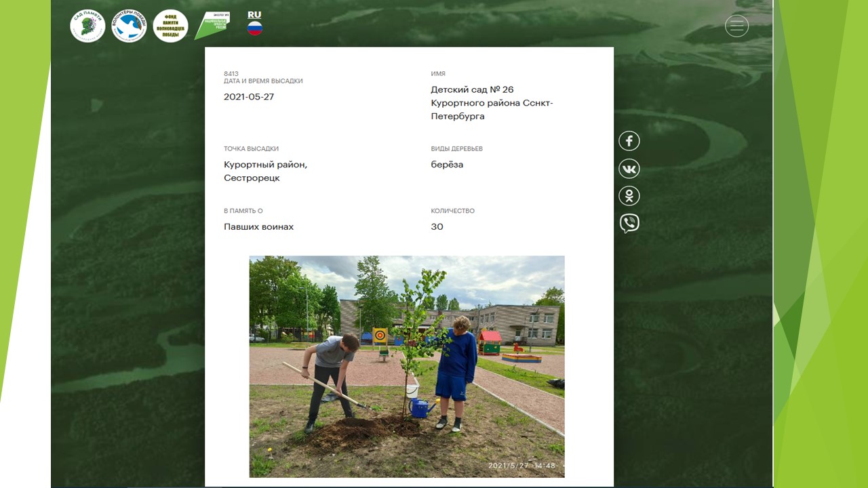Open the hamburger menu

(x=736, y=26)
